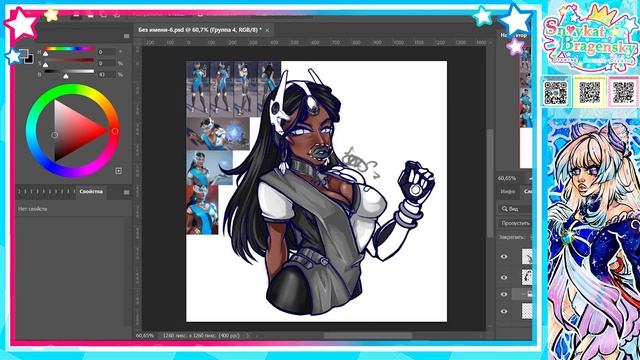Expand the status bar info arrow

[248, 336]
